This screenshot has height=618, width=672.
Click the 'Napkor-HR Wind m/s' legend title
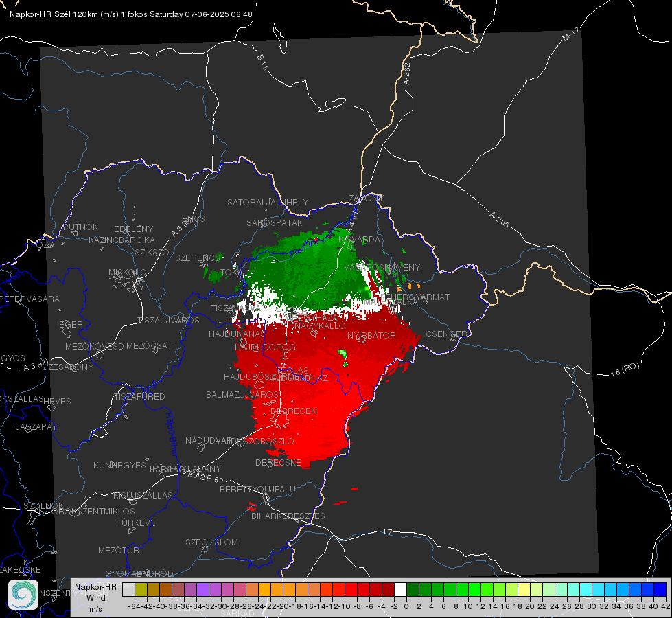[95, 598]
